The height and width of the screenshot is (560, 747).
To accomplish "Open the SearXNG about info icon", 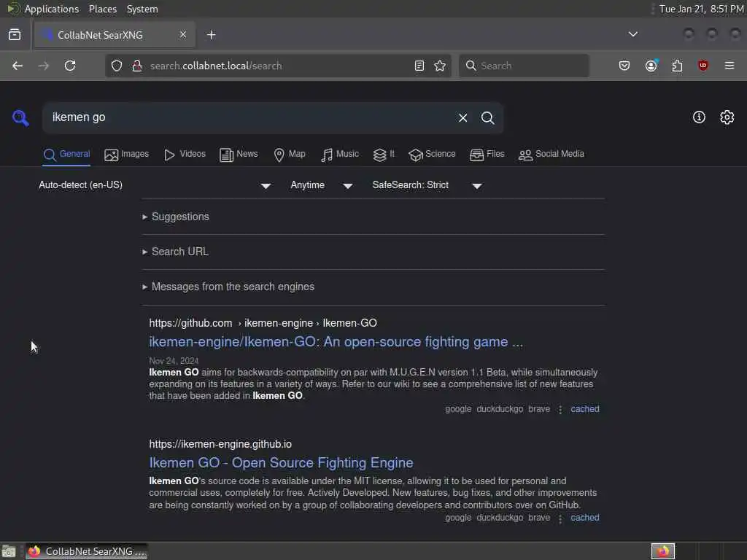I will pyautogui.click(x=698, y=117).
